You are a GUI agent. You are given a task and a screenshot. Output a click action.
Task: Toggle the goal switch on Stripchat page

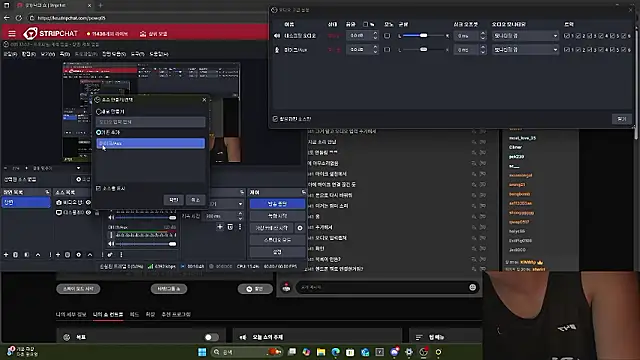tap(211, 337)
